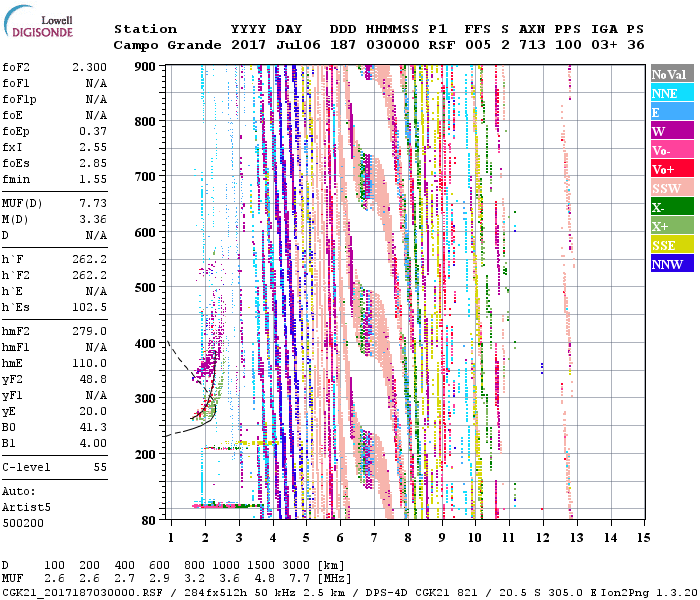The height and width of the screenshot is (600, 700).
Task: Click the NNE cyan legend swatch
Action: 670,93
